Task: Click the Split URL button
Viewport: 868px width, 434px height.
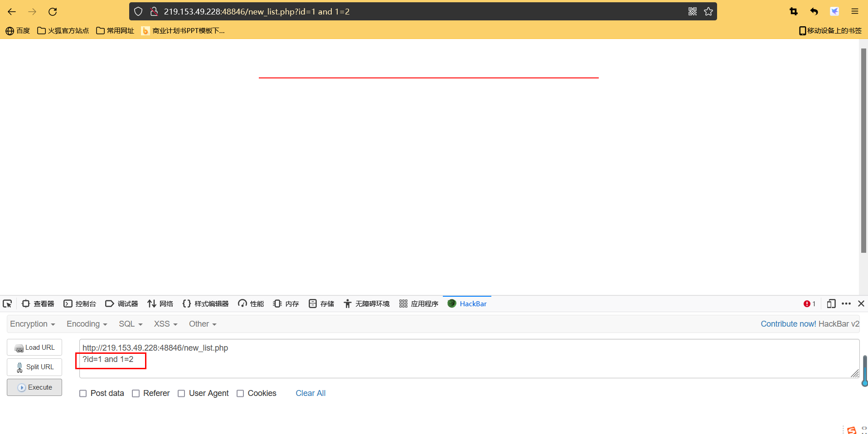Action: [x=34, y=367]
